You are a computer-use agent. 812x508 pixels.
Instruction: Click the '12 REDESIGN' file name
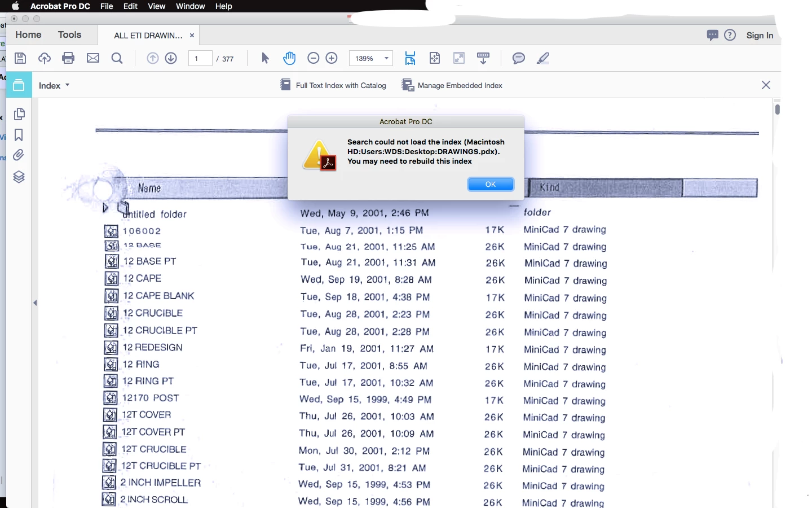(x=153, y=347)
